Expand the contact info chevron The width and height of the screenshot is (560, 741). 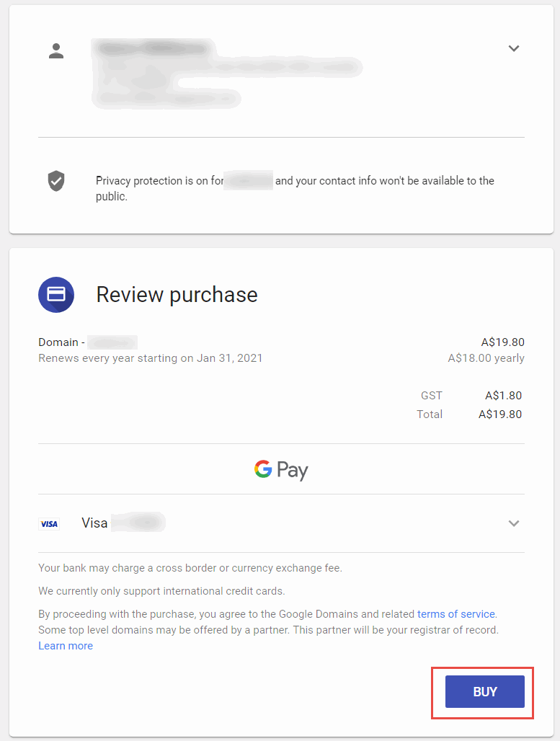[514, 49]
